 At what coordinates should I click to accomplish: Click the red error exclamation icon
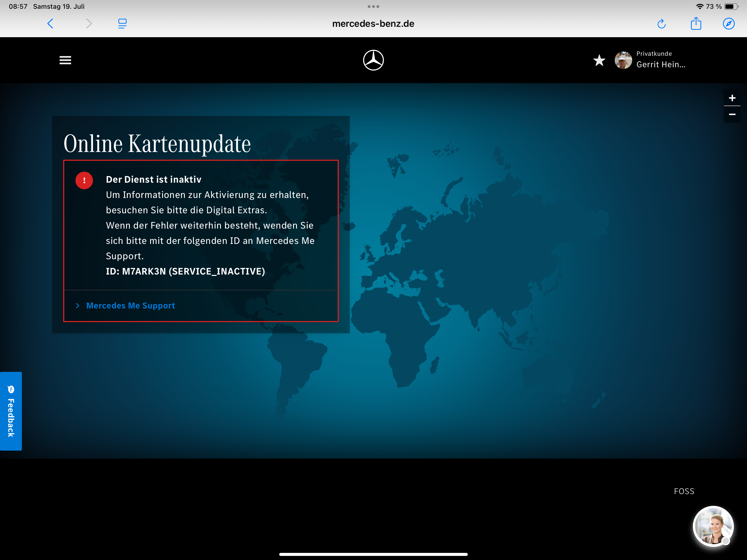click(84, 180)
